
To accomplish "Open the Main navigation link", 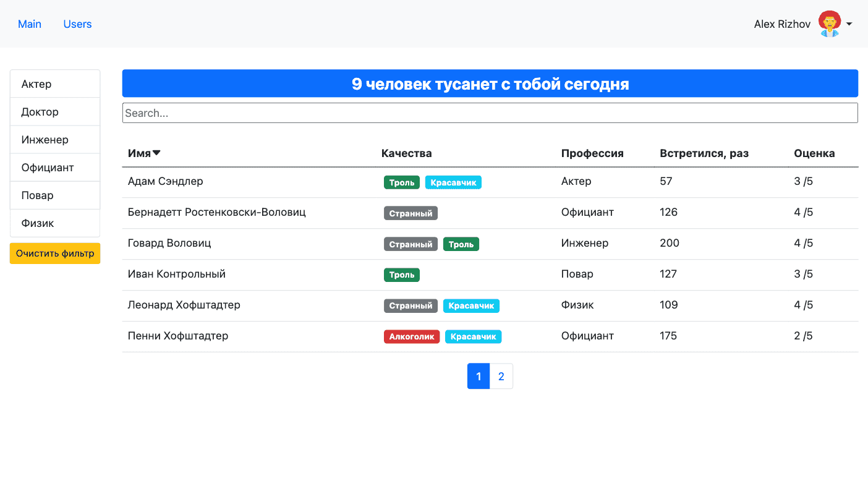I will [30, 24].
